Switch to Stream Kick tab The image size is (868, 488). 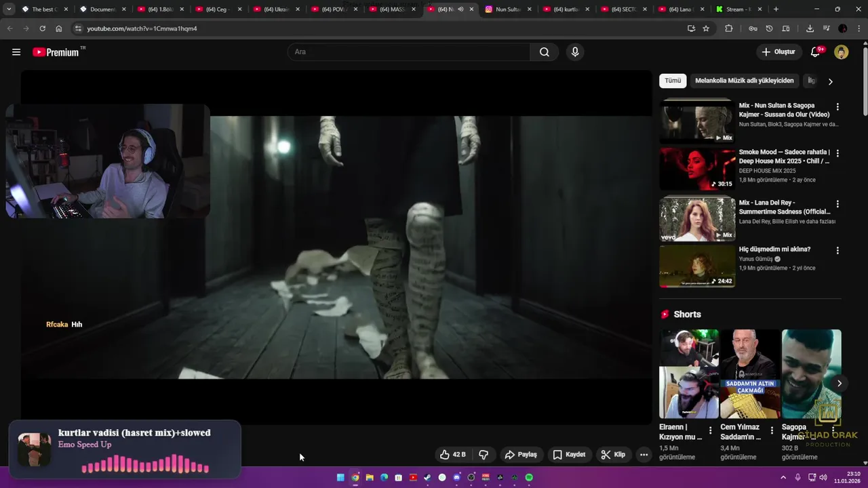(739, 9)
